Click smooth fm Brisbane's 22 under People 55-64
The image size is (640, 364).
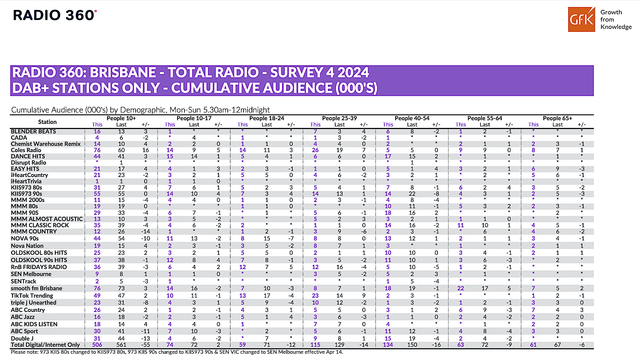[461, 288]
